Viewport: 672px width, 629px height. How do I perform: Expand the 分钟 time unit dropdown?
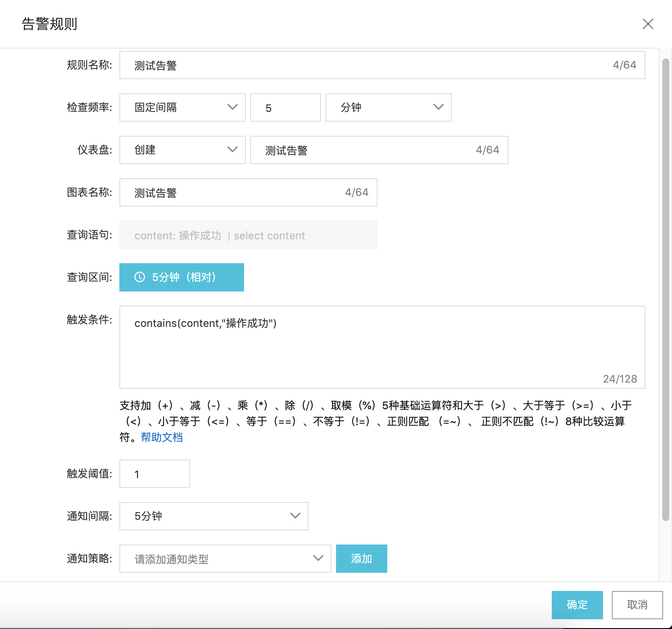tap(388, 107)
